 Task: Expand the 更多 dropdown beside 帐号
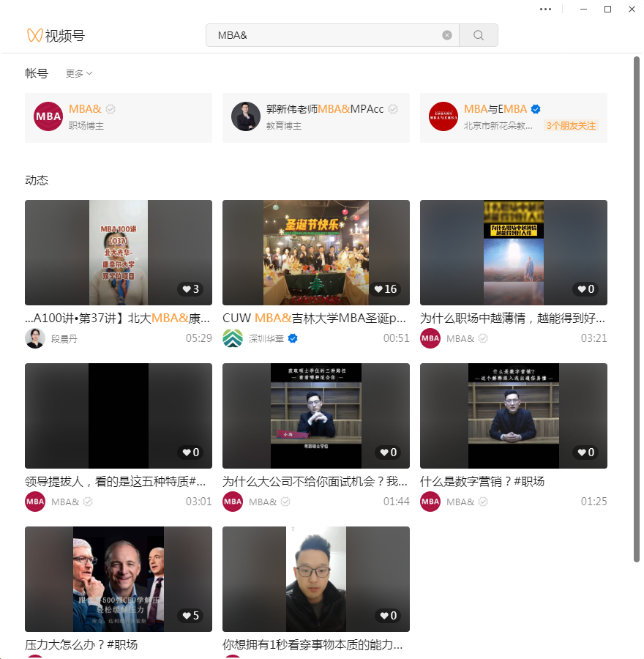[x=78, y=73]
